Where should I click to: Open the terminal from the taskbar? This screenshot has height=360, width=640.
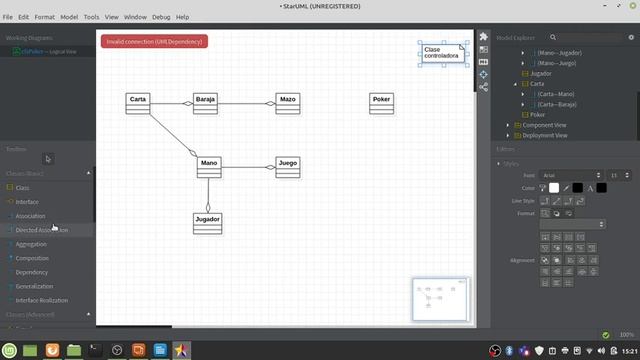pyautogui.click(x=96, y=350)
